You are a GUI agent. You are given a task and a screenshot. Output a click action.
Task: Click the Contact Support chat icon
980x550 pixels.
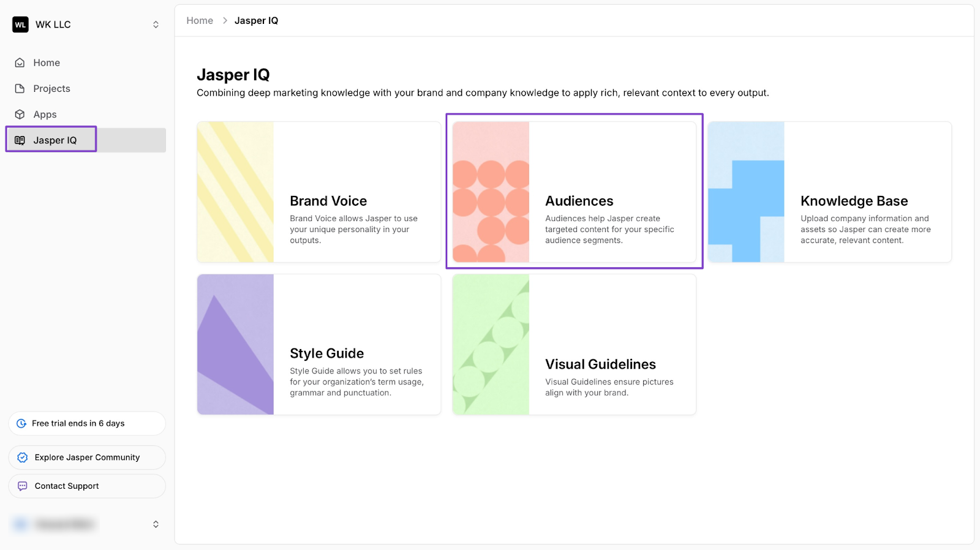(23, 486)
